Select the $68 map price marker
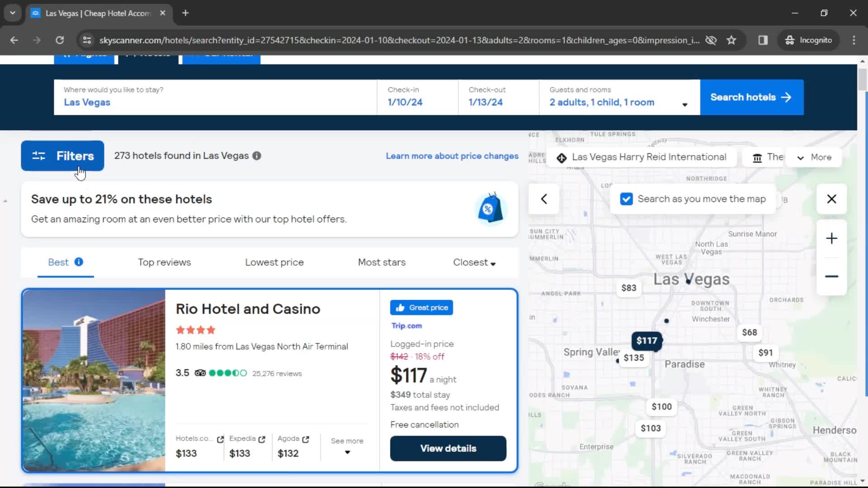868x488 pixels. pyautogui.click(x=750, y=333)
